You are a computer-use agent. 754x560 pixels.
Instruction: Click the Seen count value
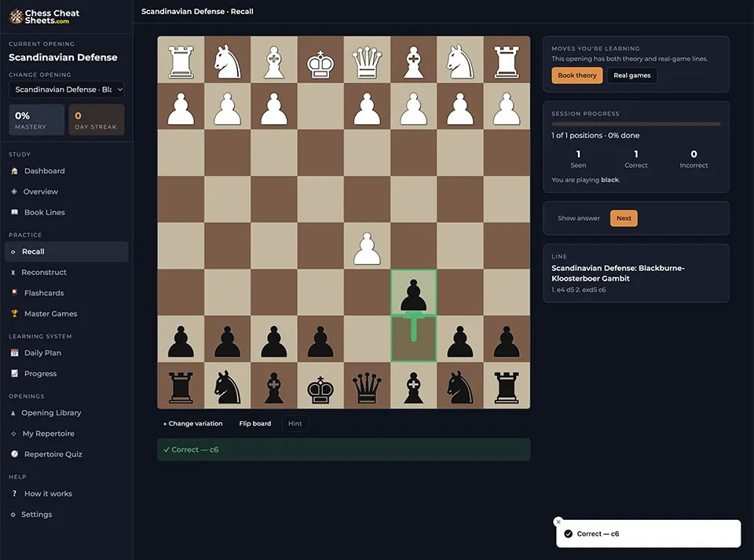pyautogui.click(x=578, y=154)
